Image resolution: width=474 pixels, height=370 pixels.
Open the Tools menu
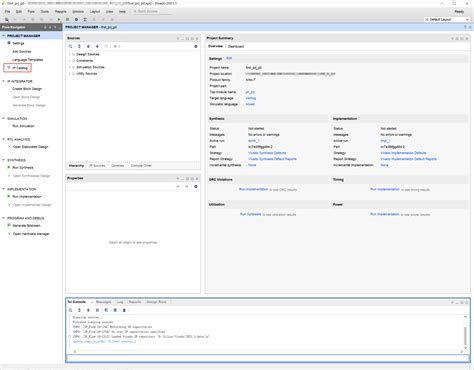(45, 11)
